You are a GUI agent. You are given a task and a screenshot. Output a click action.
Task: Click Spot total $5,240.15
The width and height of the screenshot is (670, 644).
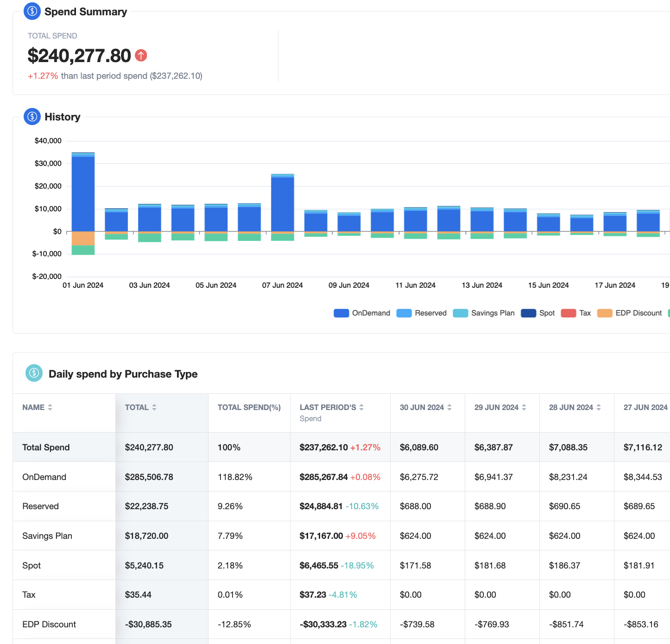(144, 566)
